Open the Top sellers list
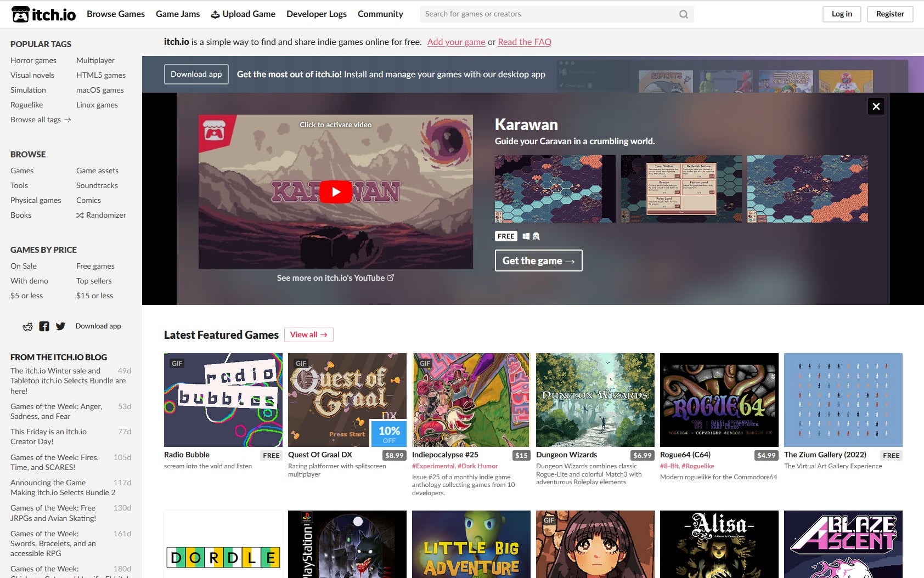924x578 pixels. coord(94,281)
